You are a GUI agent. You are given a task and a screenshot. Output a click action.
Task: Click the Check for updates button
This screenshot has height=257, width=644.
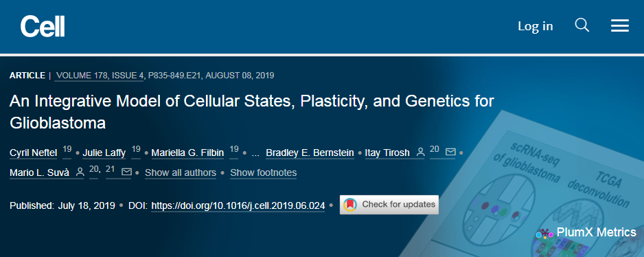pos(389,204)
